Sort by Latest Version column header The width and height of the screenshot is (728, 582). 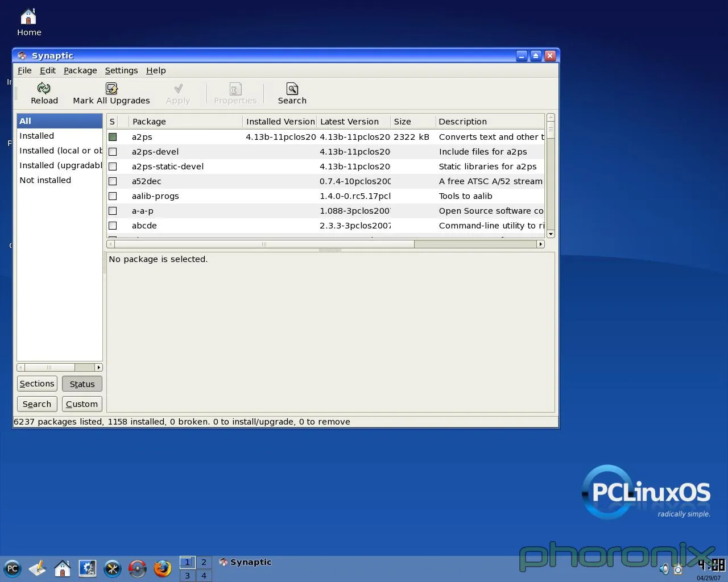click(354, 122)
